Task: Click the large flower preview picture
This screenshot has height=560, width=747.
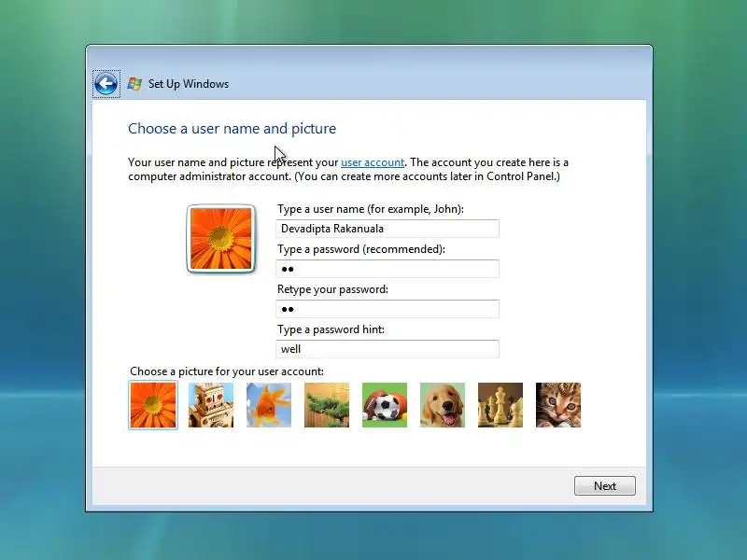Action: click(x=221, y=239)
